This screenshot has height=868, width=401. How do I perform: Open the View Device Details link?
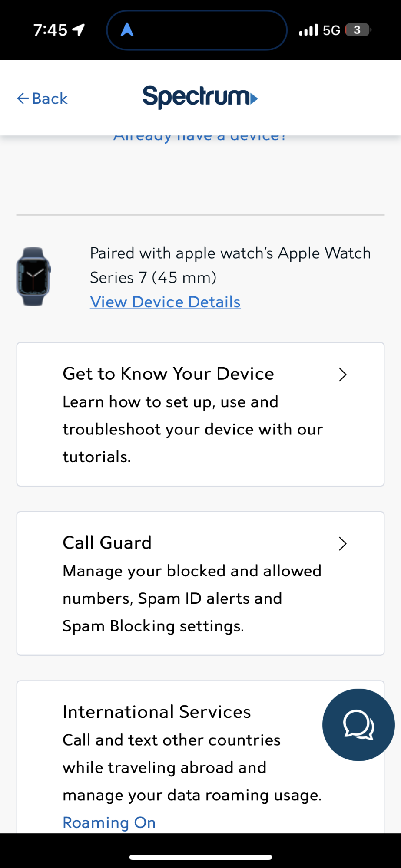165,302
